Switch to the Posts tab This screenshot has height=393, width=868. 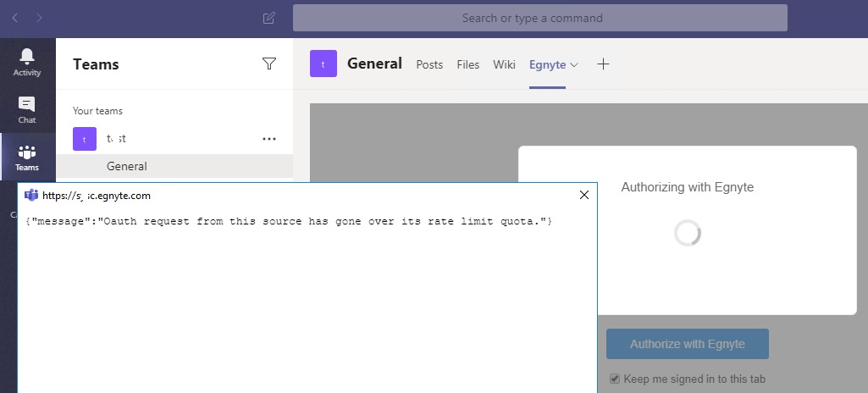pyautogui.click(x=429, y=64)
